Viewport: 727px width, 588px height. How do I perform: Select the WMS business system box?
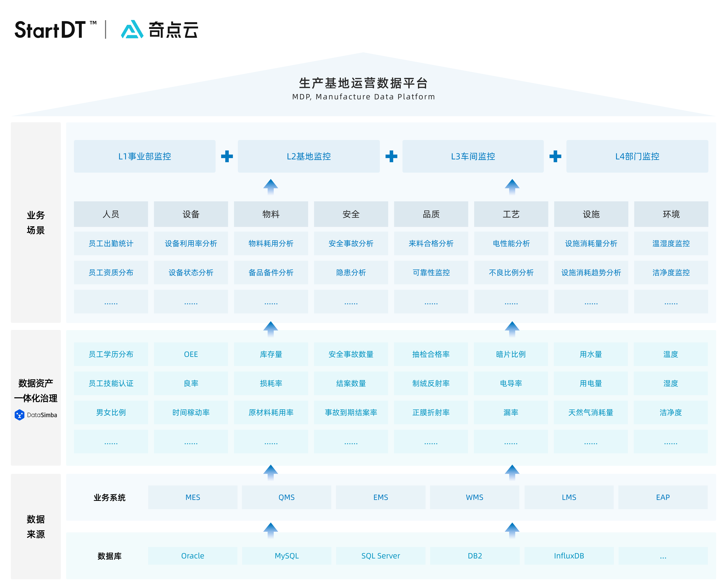(475, 497)
